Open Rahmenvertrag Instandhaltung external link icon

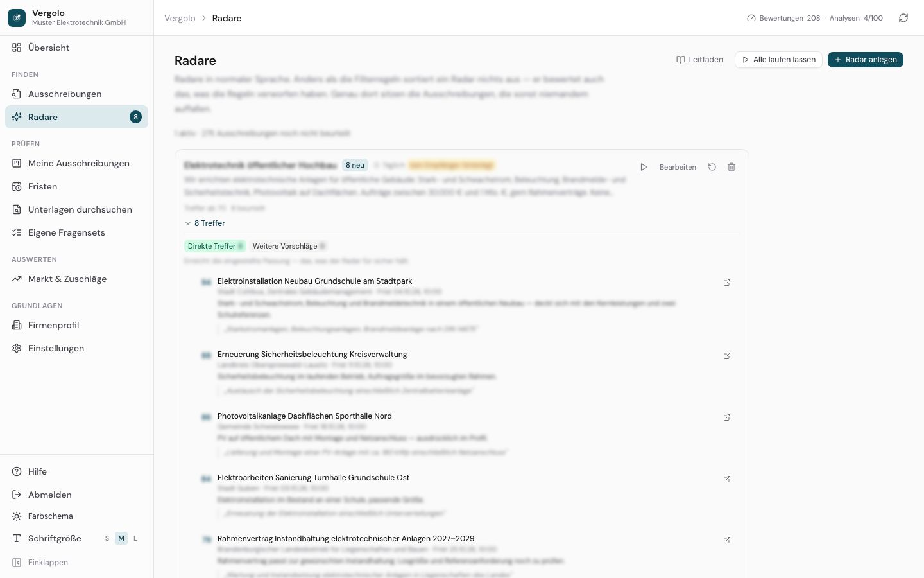point(727,540)
